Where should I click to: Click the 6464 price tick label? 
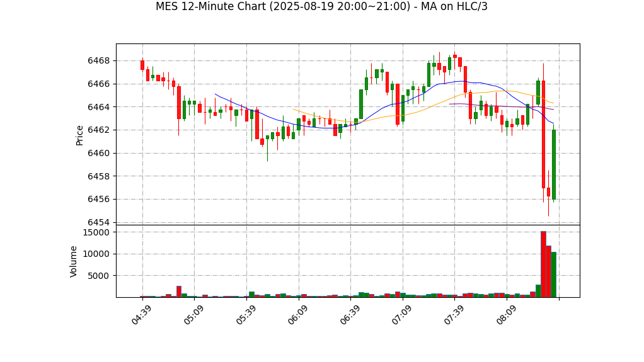coord(98,107)
